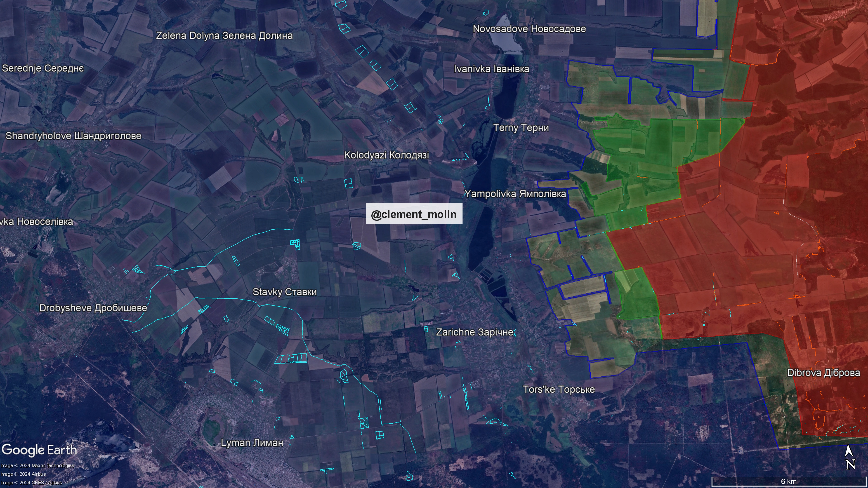The width and height of the screenshot is (868, 488).
Task: Click the 6 km scale bar
Action: pyautogui.click(x=788, y=482)
